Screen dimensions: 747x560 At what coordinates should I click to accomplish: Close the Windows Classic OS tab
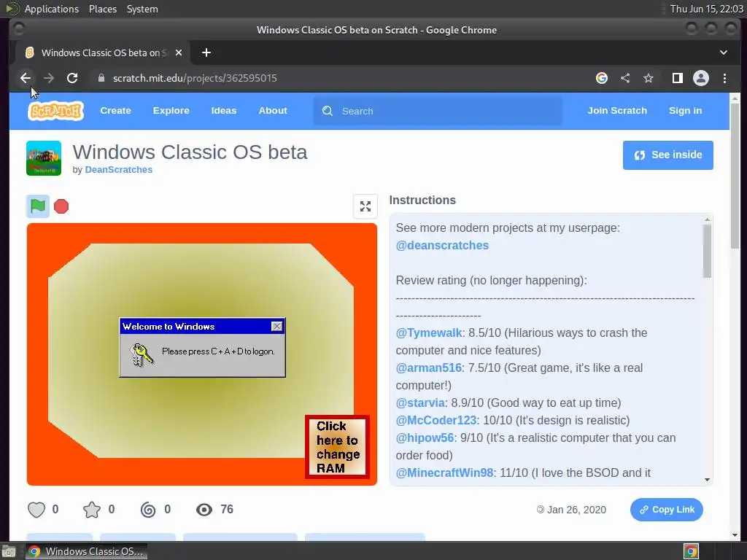click(179, 52)
